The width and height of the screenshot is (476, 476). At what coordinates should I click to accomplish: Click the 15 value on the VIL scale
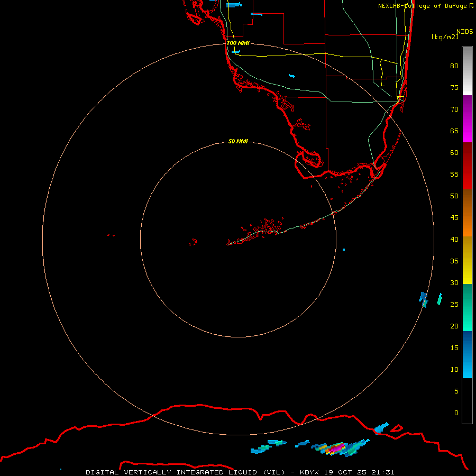(454, 348)
